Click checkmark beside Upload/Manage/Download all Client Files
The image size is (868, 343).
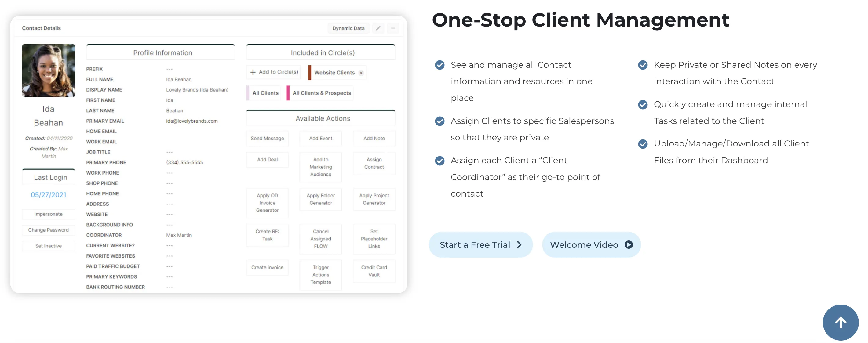643,144
